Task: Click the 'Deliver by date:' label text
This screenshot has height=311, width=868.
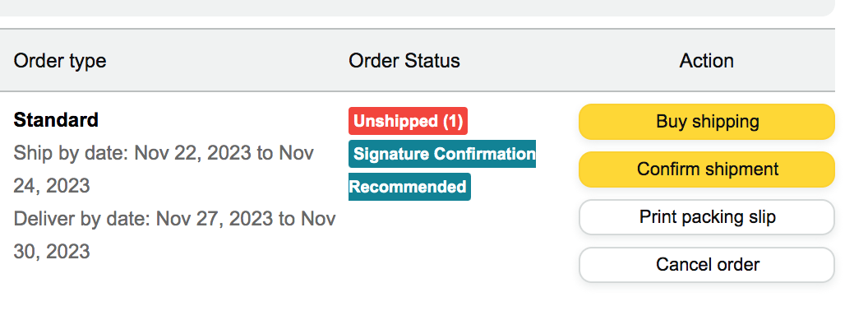Action: [x=82, y=219]
